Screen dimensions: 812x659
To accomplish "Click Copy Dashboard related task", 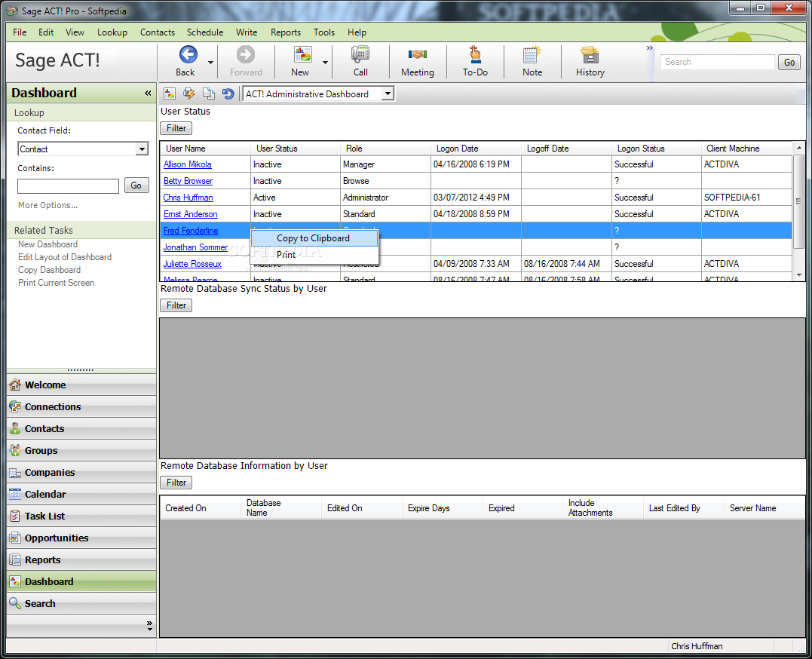I will coord(49,270).
